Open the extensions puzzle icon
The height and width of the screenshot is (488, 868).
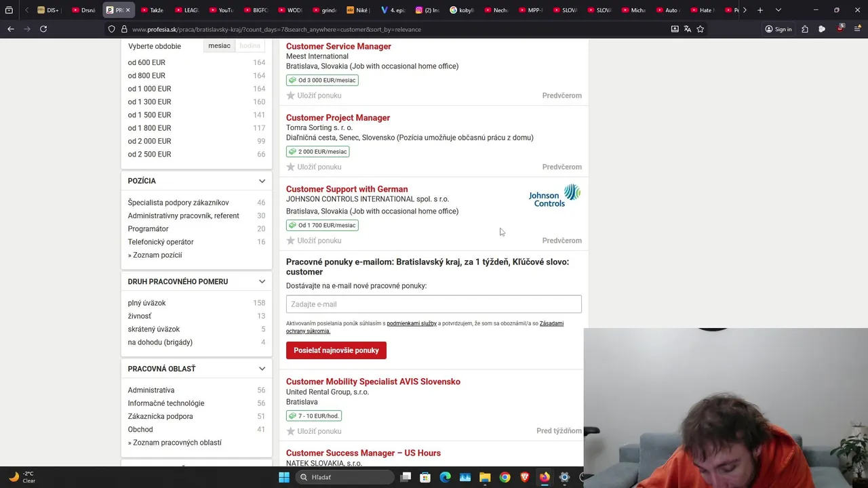click(805, 29)
